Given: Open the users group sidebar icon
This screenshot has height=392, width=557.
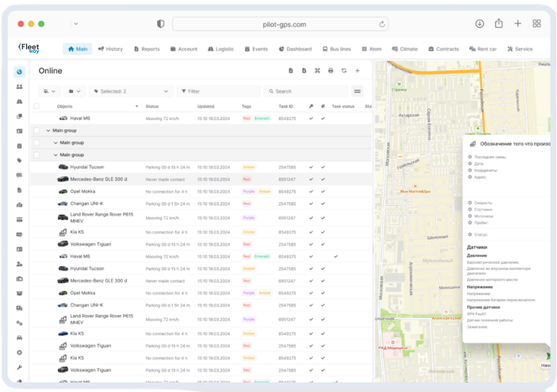Looking at the screenshot, I should point(19,86).
